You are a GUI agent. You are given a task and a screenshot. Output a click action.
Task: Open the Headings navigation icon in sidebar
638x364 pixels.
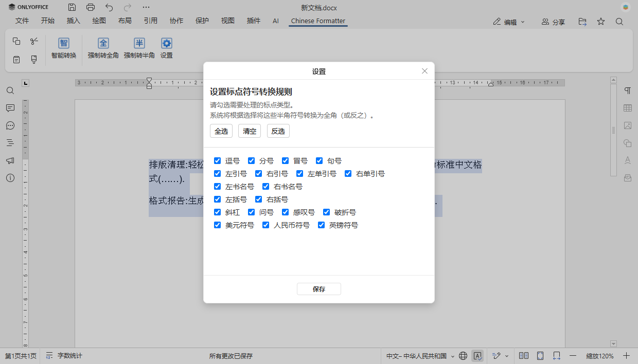pyautogui.click(x=10, y=143)
